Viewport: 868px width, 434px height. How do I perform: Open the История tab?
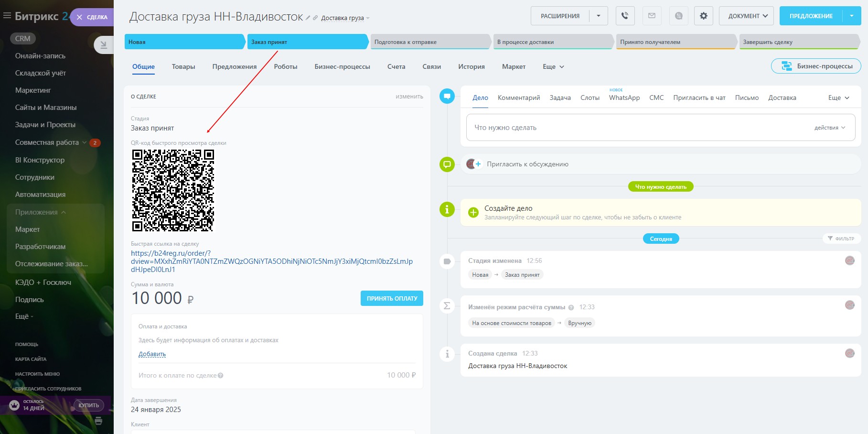point(472,67)
